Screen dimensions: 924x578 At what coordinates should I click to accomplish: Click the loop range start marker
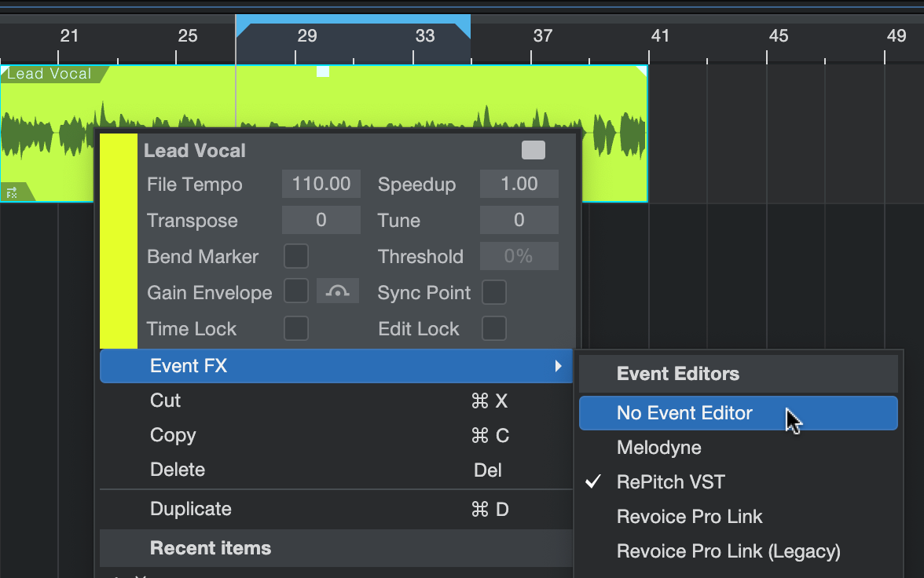(x=244, y=30)
